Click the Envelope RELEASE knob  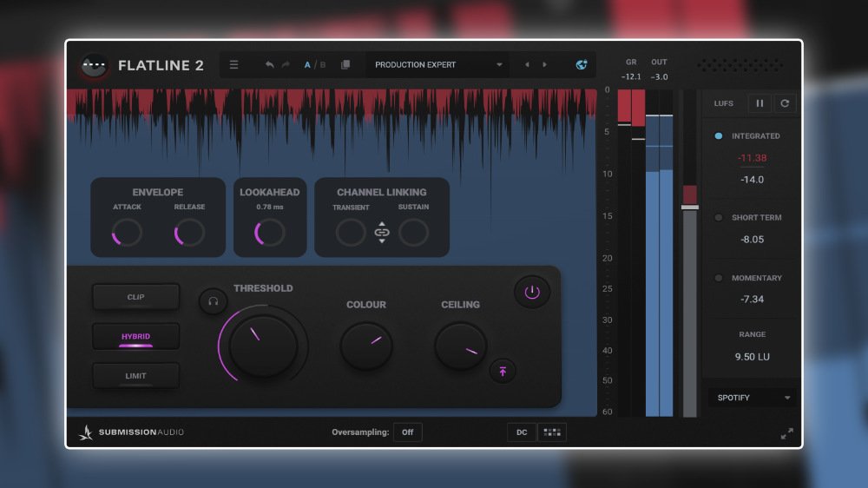click(189, 233)
